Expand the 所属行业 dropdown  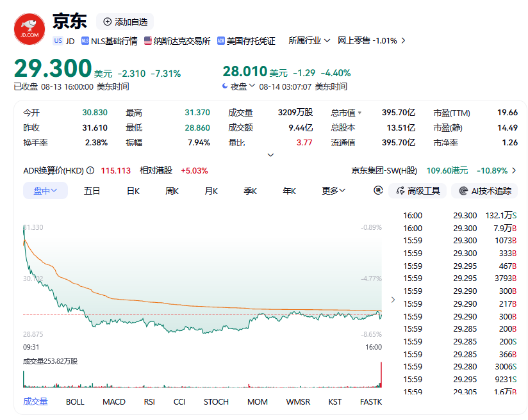tap(309, 41)
